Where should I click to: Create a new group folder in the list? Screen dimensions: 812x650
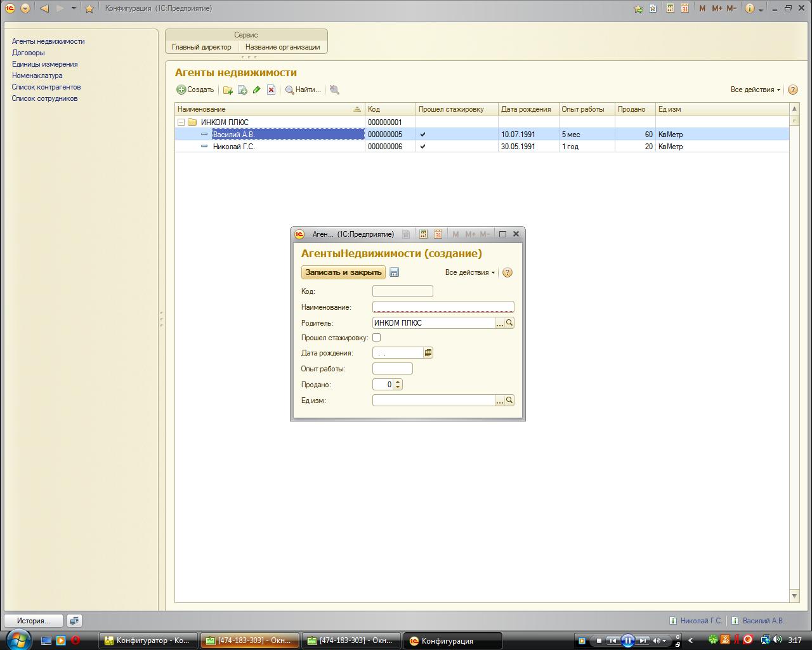click(228, 90)
